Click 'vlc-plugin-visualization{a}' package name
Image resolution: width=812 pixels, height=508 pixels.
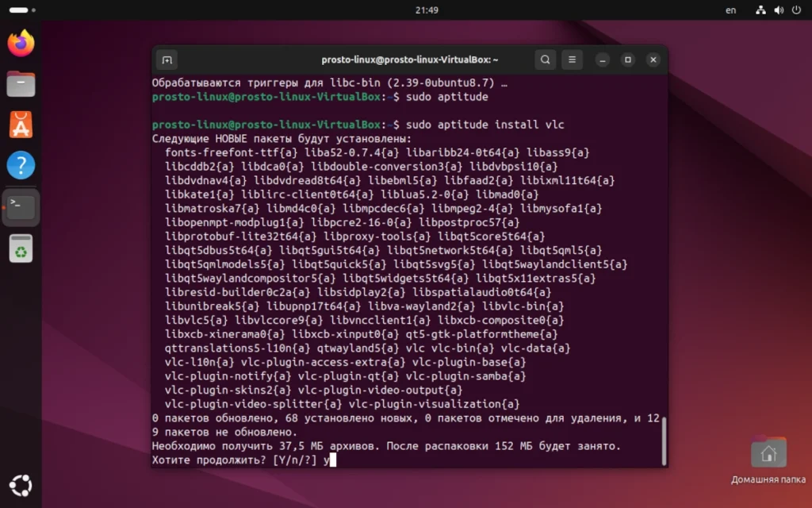click(434, 404)
